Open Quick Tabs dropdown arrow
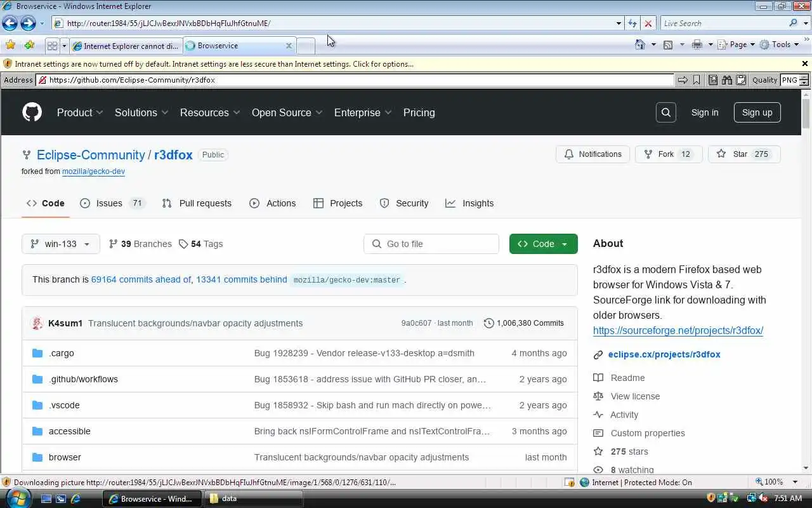The width and height of the screenshot is (812, 508). (x=64, y=46)
